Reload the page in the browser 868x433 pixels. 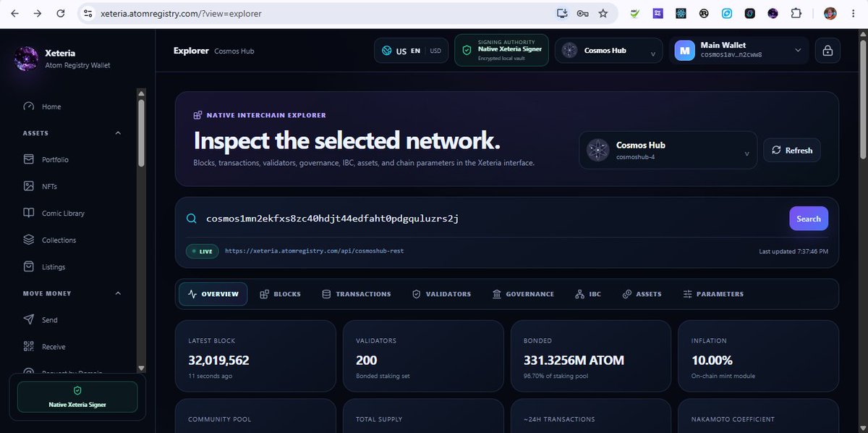[61, 13]
